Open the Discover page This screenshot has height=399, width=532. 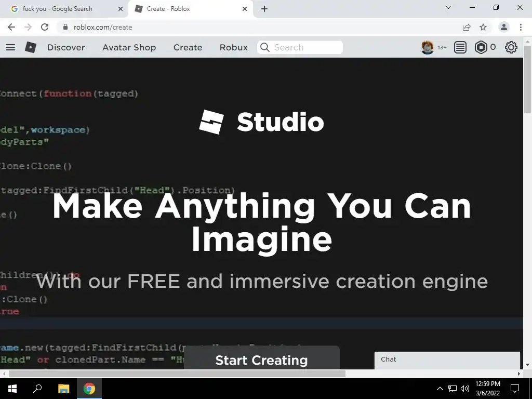(66, 47)
